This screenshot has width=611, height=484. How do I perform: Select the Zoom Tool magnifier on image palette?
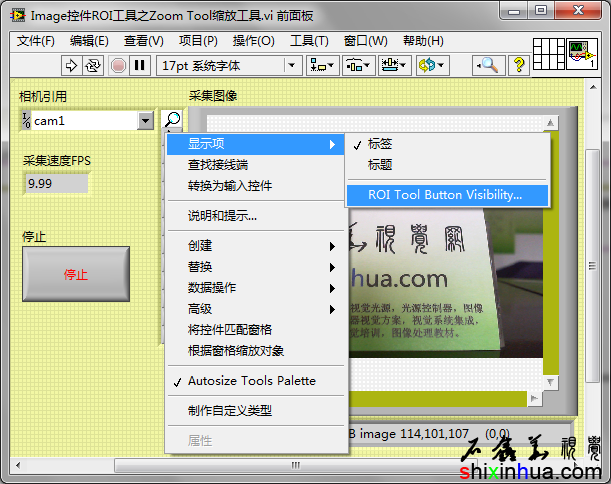pyautogui.click(x=172, y=119)
